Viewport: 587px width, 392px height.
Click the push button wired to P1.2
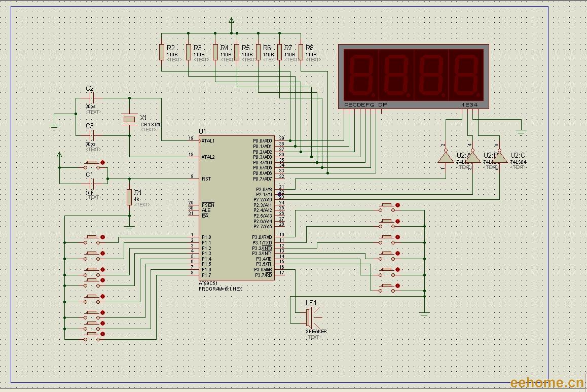pos(92,272)
